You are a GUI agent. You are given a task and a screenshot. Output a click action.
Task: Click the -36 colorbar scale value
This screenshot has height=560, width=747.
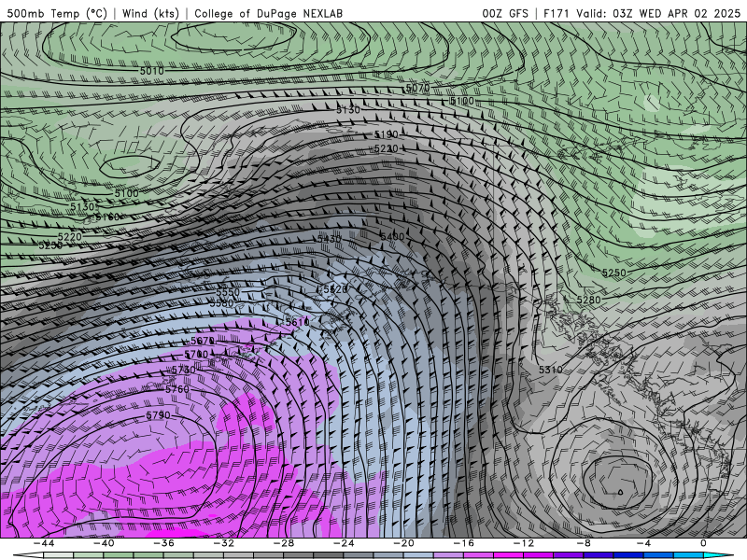coord(164,543)
